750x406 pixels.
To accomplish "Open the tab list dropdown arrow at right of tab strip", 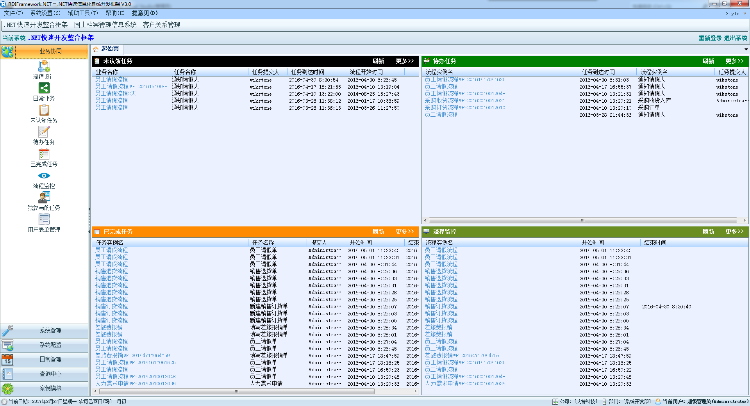I will pos(746,49).
